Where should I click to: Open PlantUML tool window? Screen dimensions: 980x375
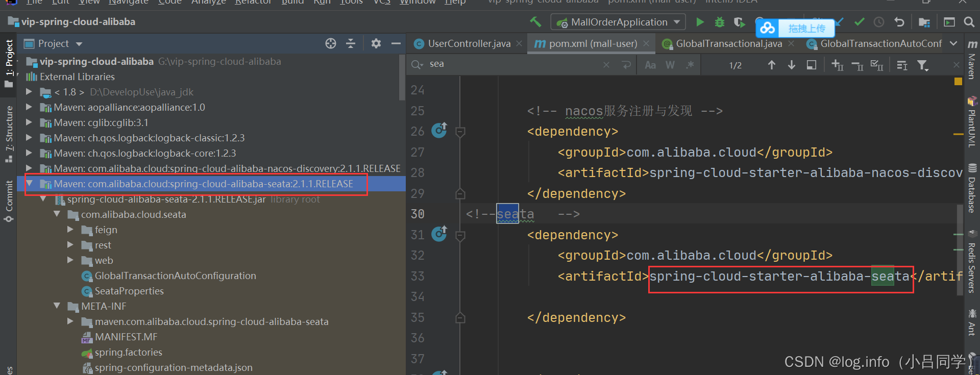point(972,122)
